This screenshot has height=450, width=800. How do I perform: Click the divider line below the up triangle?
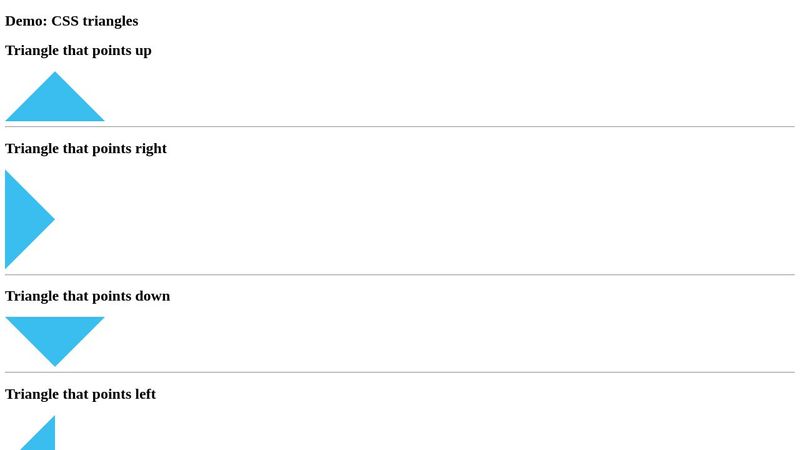[400, 127]
